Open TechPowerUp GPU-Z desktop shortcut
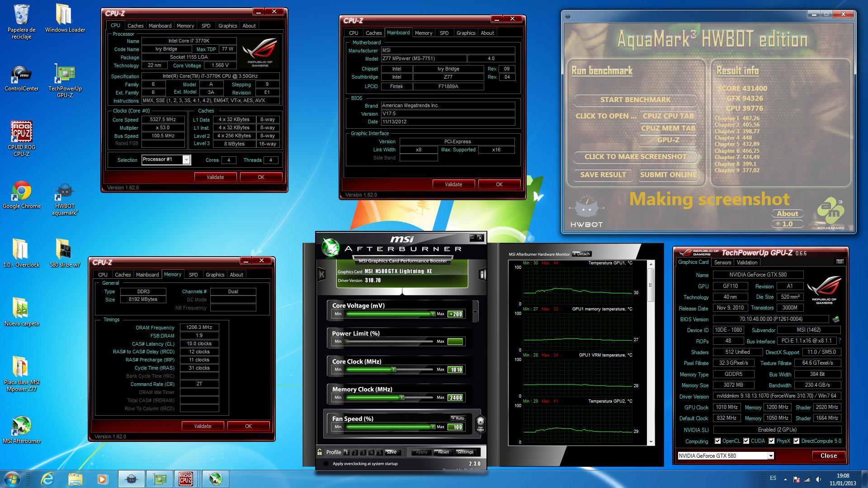 coord(65,81)
